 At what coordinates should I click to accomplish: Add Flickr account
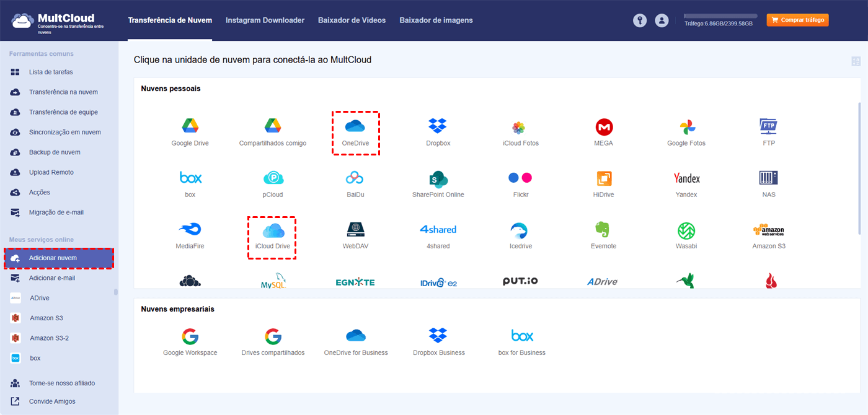(x=521, y=184)
